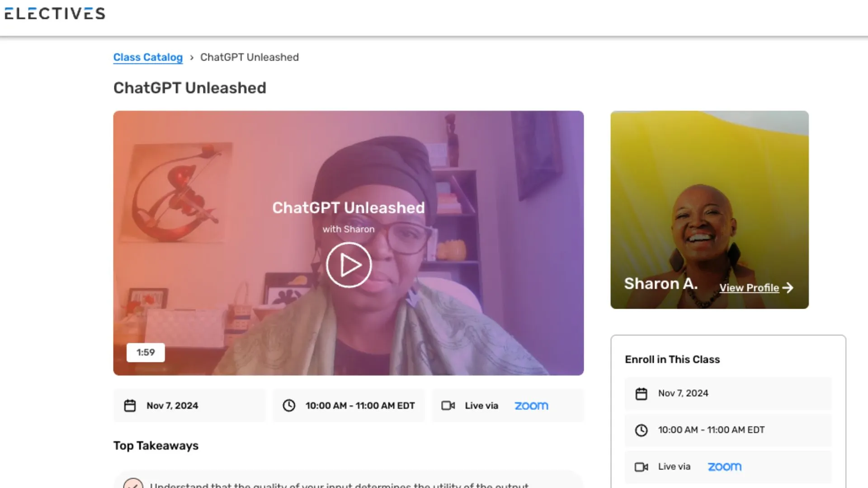Image resolution: width=868 pixels, height=488 pixels.
Task: Open Sharon A. instructor photo card
Action: point(709,210)
